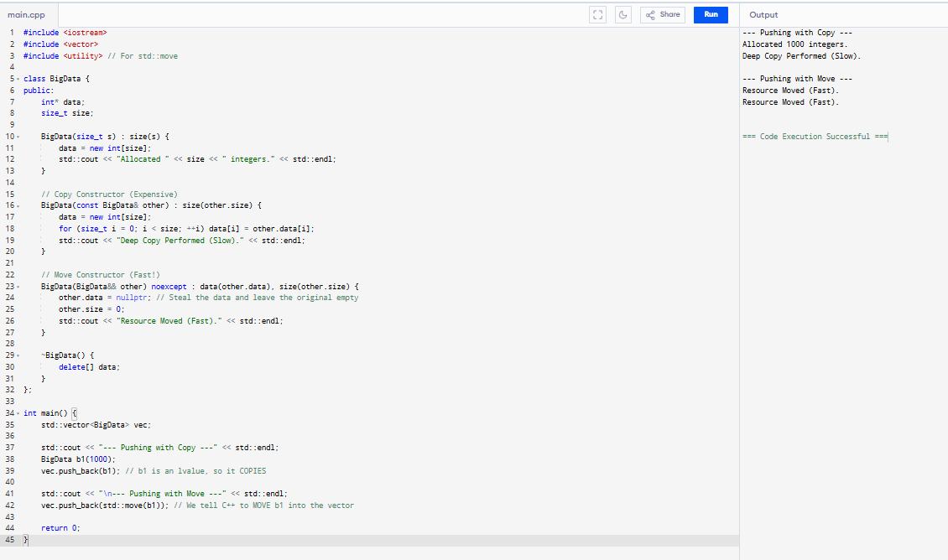The image size is (948, 560).
Task: Select the main.cpp tab
Action: coord(27,15)
